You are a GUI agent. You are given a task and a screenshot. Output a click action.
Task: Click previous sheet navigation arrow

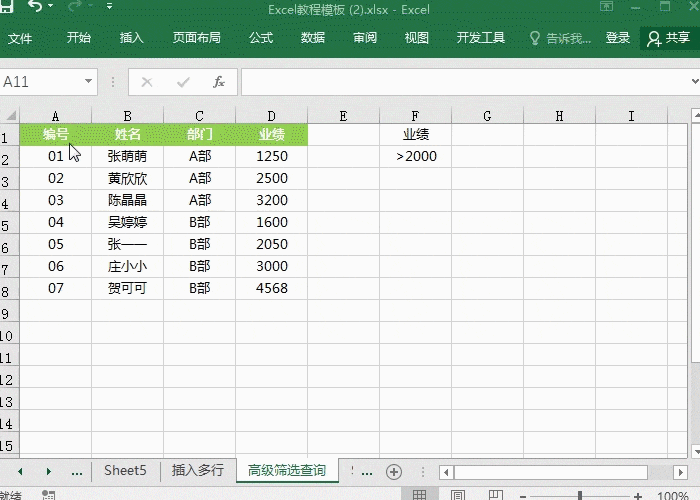pos(20,471)
